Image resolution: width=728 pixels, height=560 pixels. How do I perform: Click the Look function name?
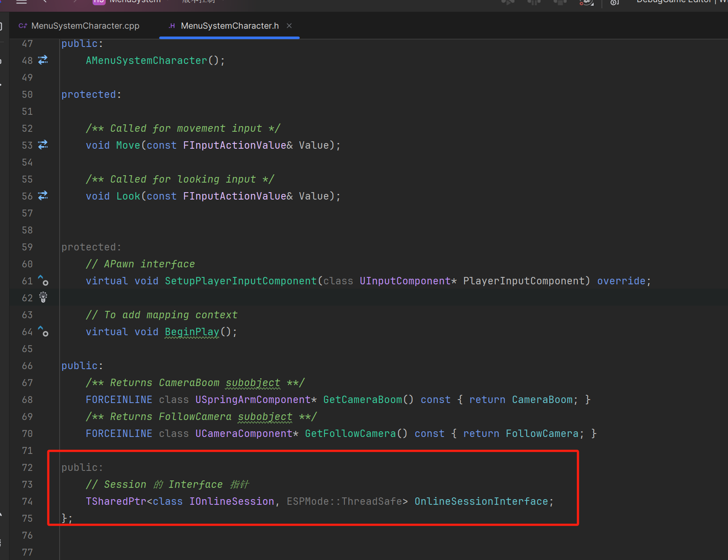(128, 196)
